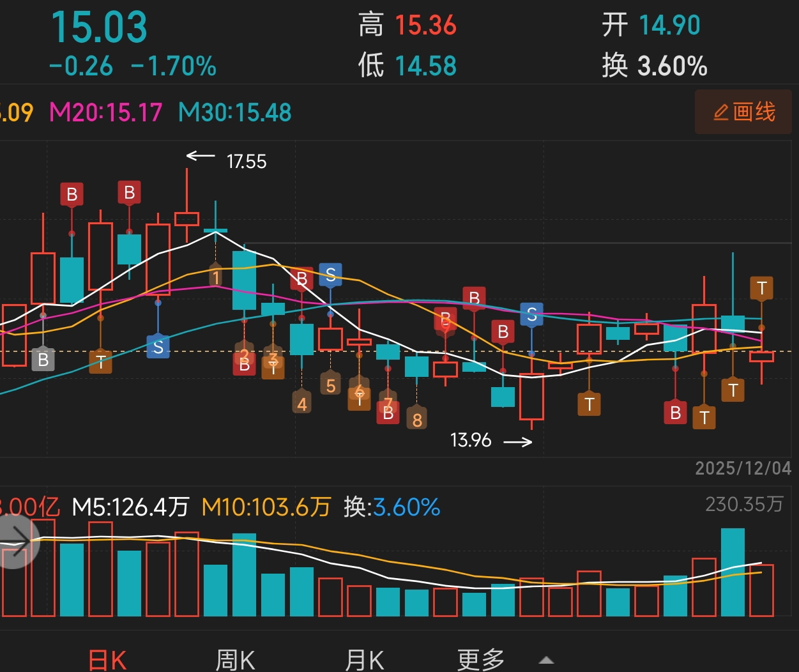Viewport: 799px width, 672px height.
Task: Click the M30:15.48 moving average label
Action: click(x=234, y=113)
